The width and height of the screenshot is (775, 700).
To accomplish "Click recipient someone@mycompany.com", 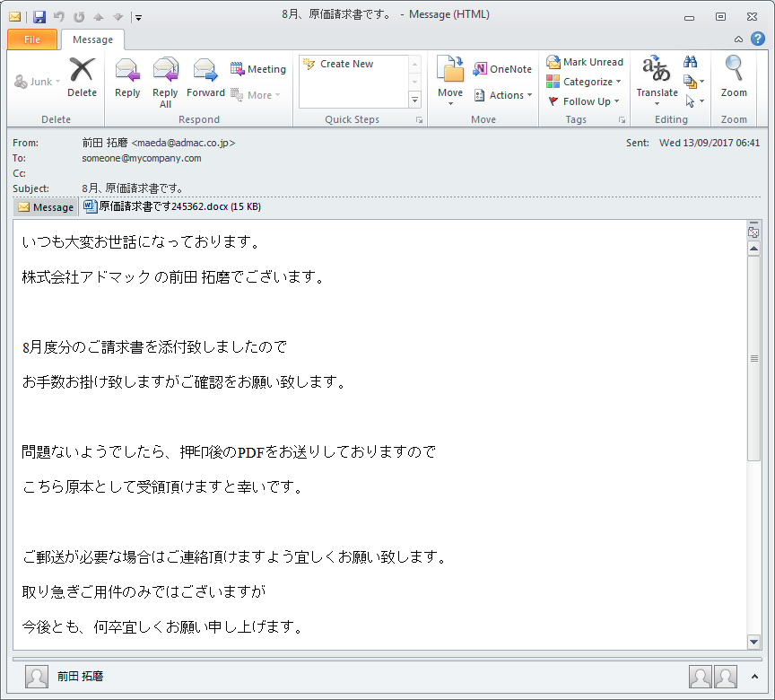I will pyautogui.click(x=142, y=158).
